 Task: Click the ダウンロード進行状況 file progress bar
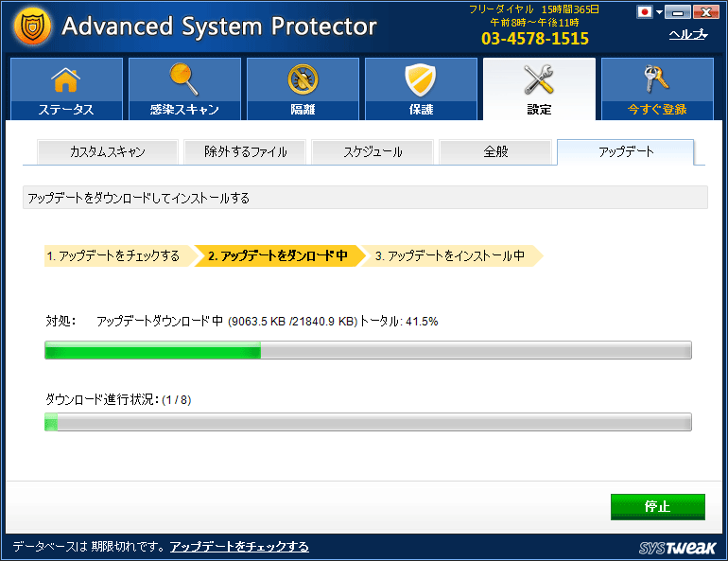tap(368, 422)
